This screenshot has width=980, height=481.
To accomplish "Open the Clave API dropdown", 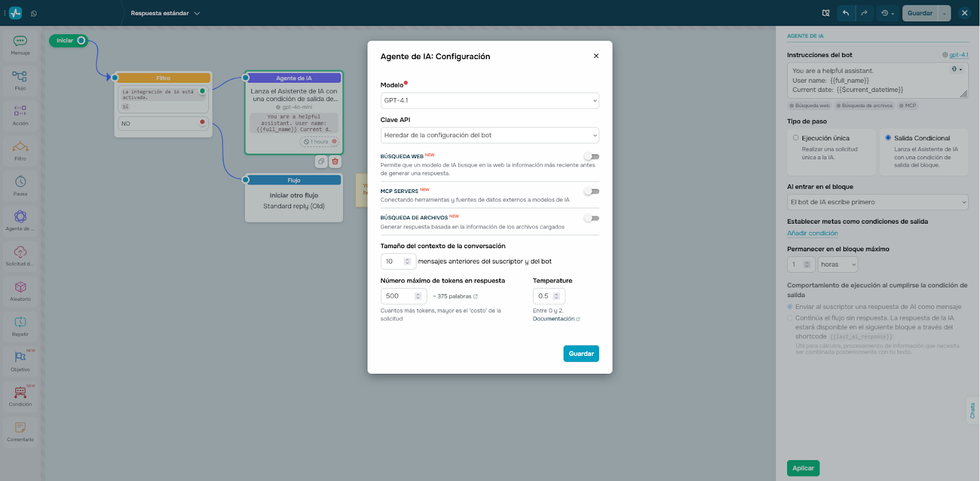I will (489, 135).
